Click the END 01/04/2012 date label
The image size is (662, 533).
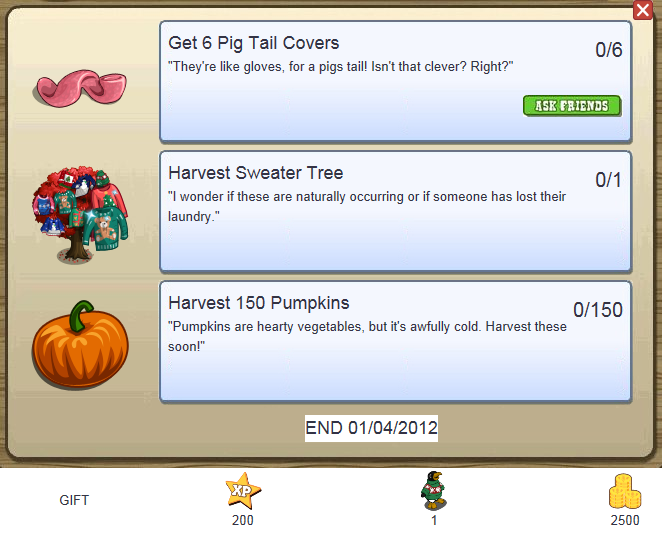371,428
